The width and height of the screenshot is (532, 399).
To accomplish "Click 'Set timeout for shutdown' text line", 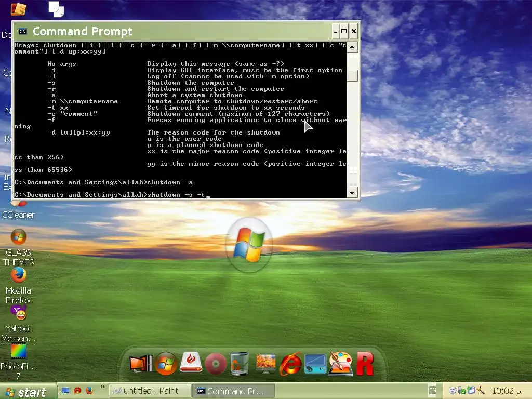I will (226, 108).
